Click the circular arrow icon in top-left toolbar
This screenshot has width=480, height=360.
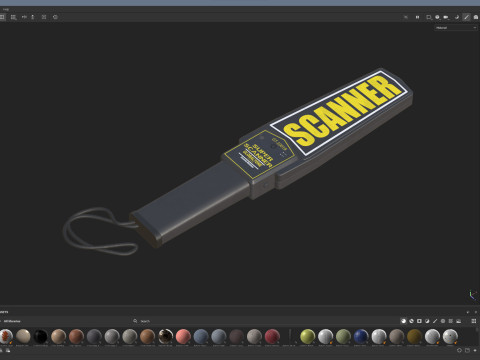click(x=55, y=17)
